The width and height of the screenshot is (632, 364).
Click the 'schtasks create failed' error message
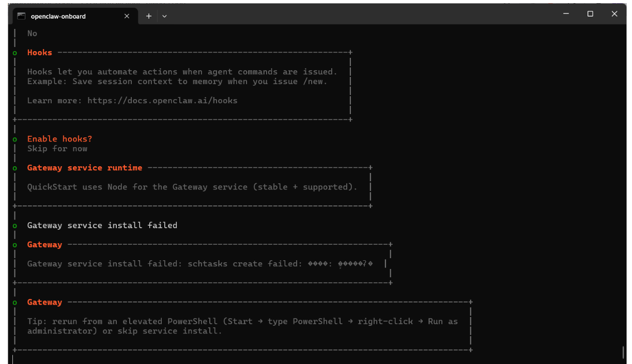pos(200,264)
